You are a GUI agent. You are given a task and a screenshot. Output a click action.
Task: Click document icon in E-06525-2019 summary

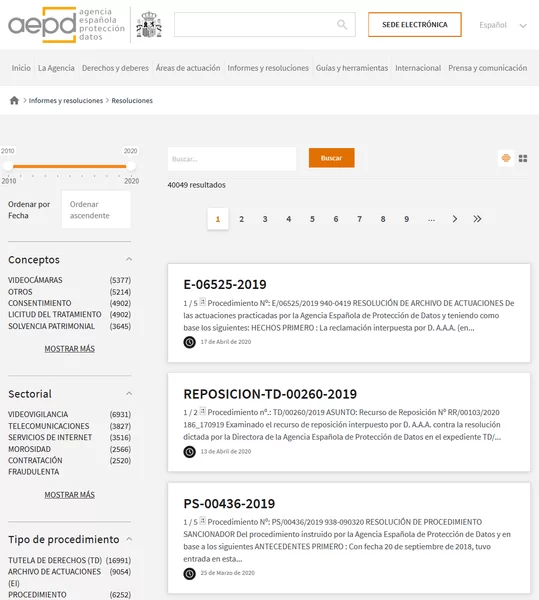coord(202,302)
